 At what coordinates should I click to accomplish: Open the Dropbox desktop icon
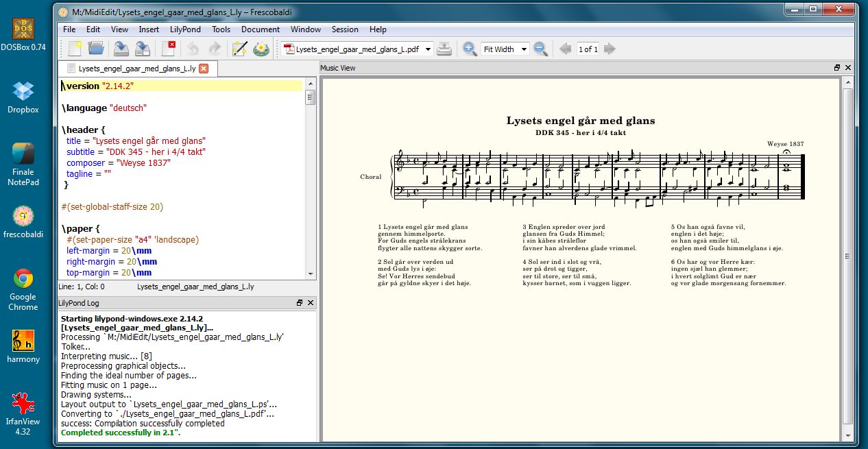pyautogui.click(x=23, y=97)
